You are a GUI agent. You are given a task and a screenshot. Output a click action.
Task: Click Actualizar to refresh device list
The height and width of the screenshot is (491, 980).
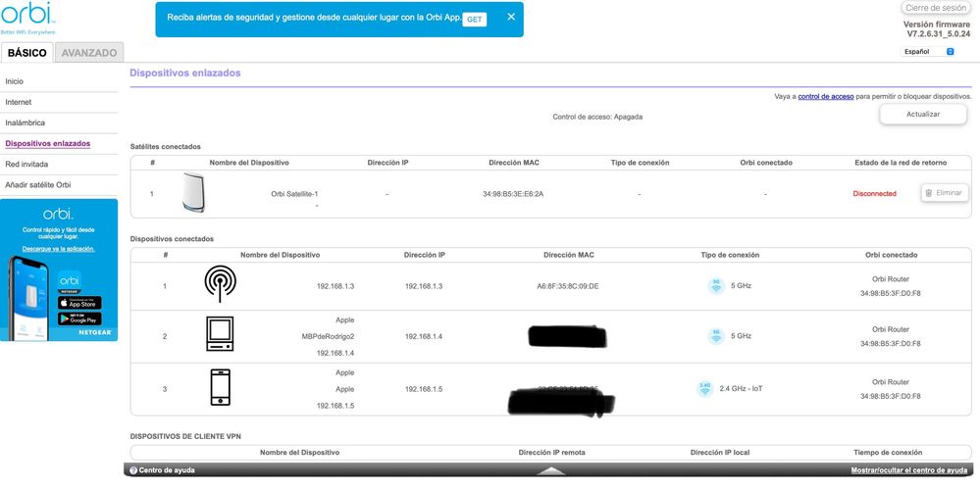click(x=923, y=115)
